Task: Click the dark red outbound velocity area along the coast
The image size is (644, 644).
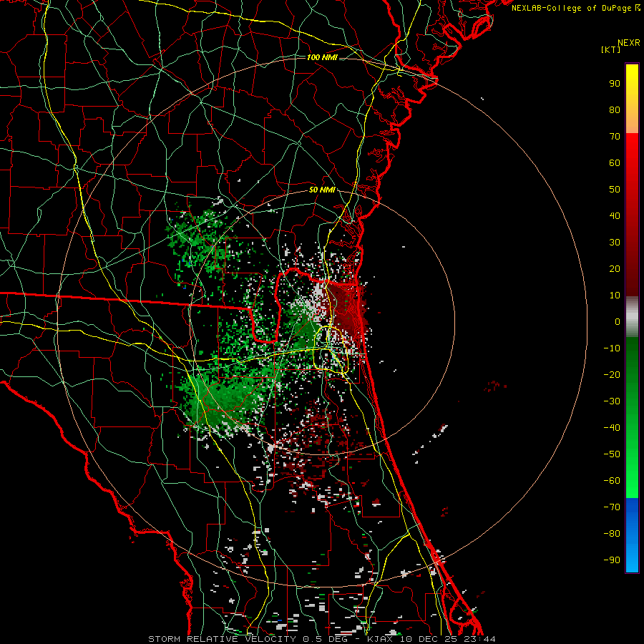Action: tap(347, 306)
